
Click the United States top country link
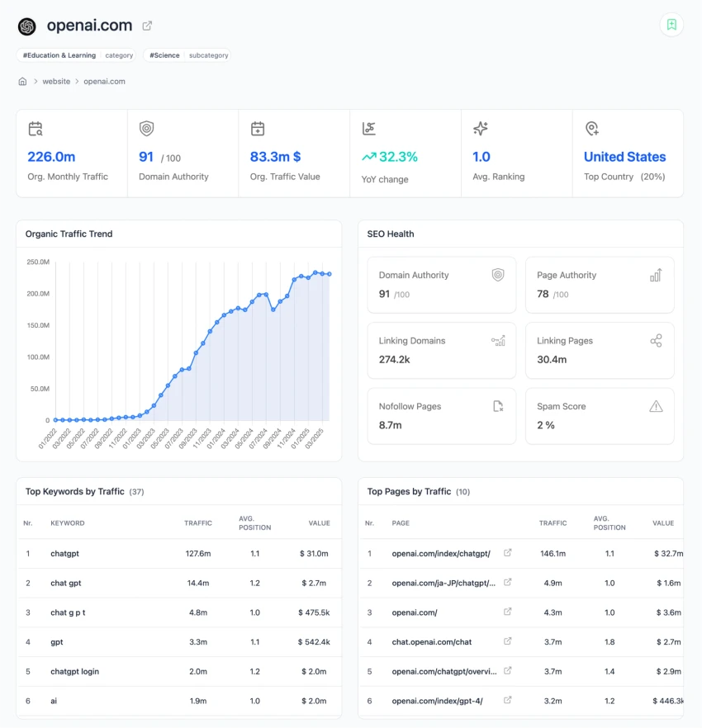click(625, 157)
